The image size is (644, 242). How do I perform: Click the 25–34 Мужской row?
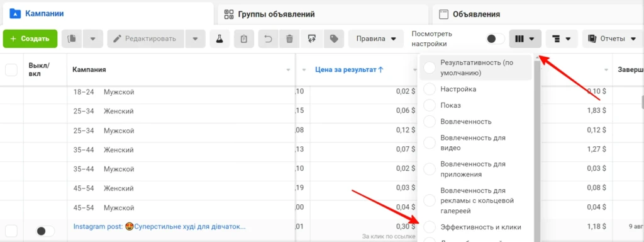click(x=103, y=130)
